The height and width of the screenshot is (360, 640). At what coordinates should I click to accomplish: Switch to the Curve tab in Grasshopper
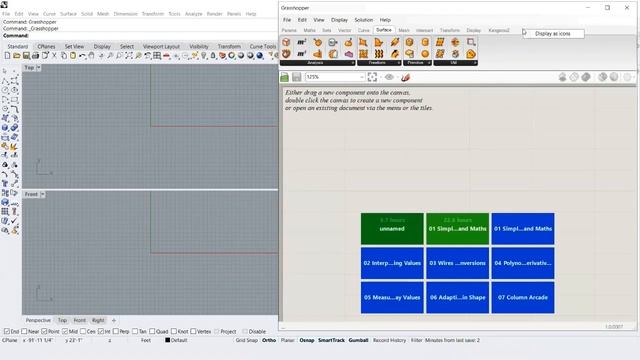point(363,30)
